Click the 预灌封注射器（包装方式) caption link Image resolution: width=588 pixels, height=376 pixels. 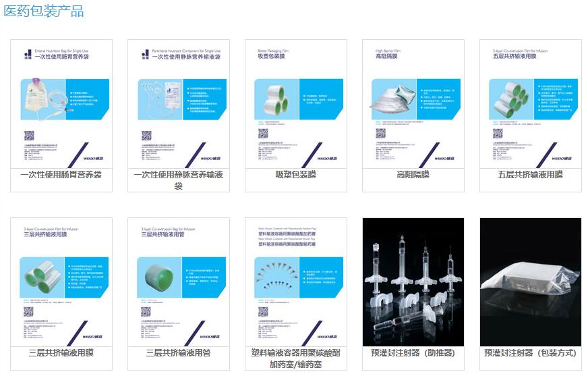coord(531,353)
